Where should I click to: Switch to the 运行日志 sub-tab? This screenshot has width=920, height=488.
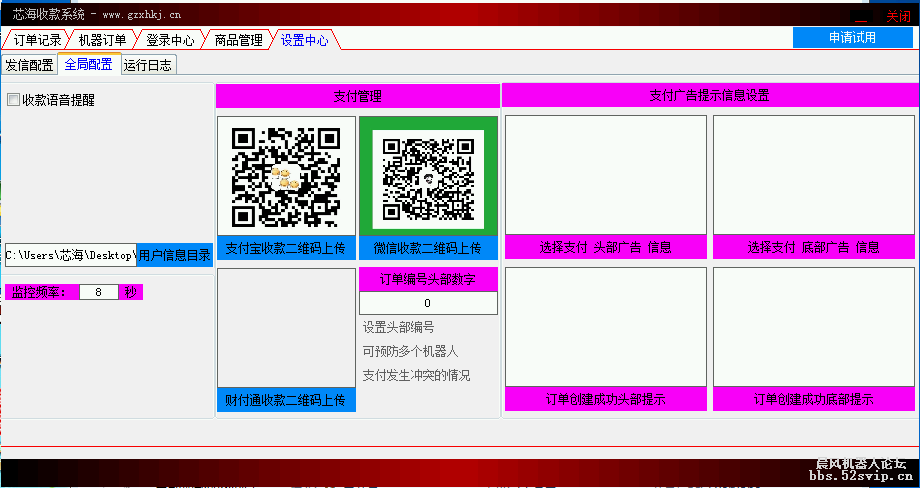click(148, 65)
